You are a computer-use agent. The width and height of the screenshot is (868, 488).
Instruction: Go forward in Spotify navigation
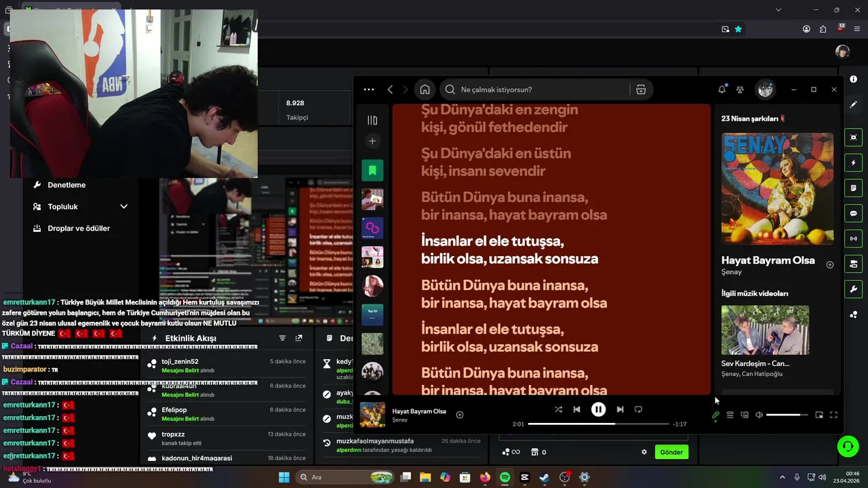(x=406, y=89)
